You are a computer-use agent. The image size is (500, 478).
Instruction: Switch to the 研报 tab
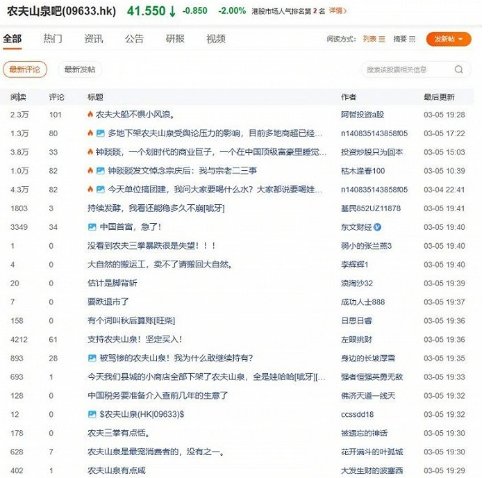point(175,39)
